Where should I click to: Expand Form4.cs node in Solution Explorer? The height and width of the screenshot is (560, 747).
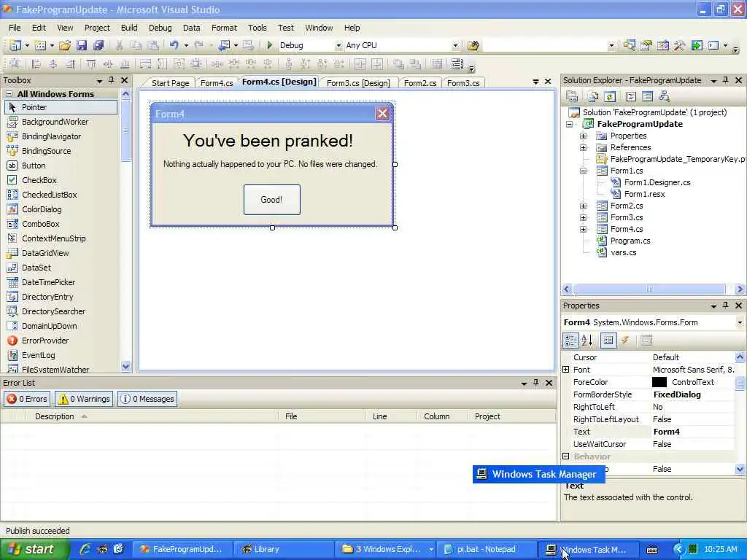tap(583, 229)
